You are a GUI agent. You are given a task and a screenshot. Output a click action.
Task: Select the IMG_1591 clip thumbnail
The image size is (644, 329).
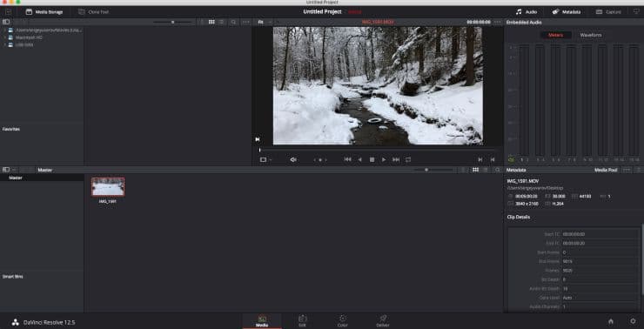(x=108, y=187)
